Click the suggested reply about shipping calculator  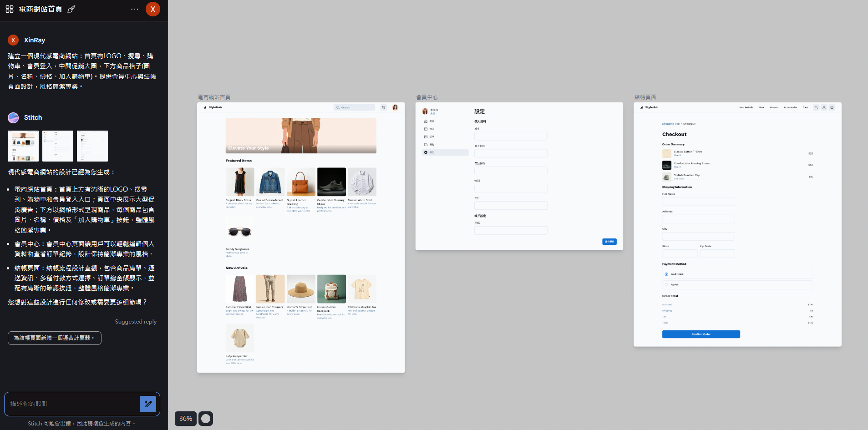(x=55, y=338)
